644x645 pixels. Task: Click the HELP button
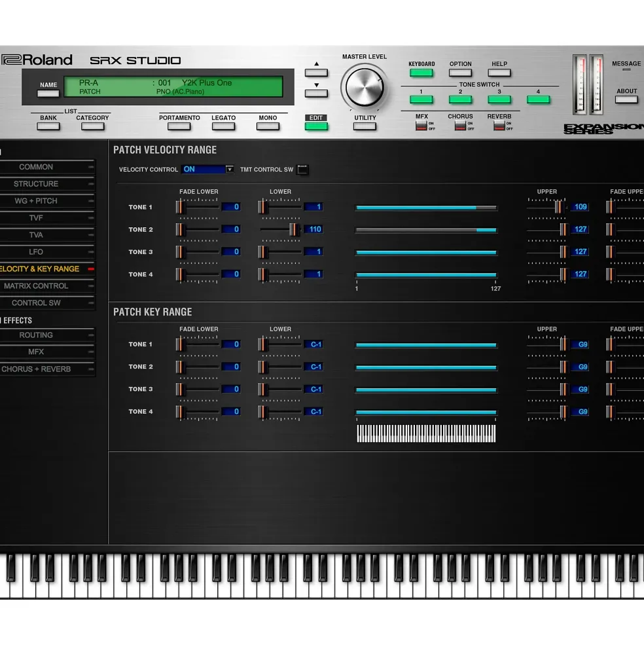[x=499, y=73]
